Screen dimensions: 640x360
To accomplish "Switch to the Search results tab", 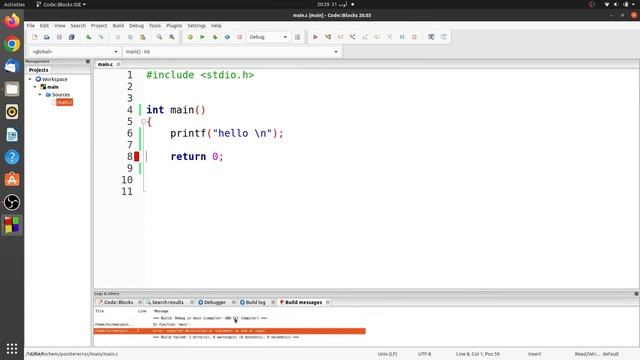I will pyautogui.click(x=167, y=302).
